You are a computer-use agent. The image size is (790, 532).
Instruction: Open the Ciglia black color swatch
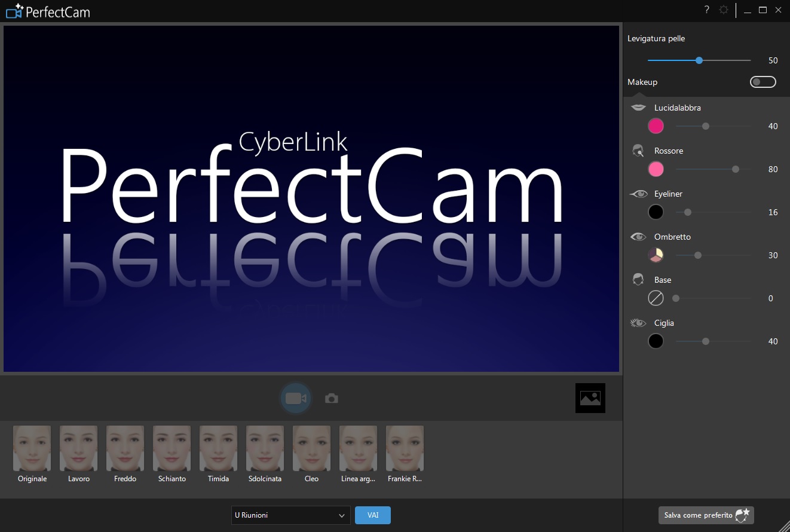656,341
